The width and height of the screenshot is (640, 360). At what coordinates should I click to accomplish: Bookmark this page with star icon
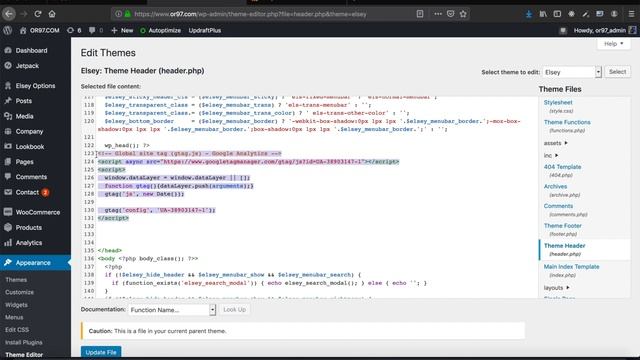click(463, 14)
